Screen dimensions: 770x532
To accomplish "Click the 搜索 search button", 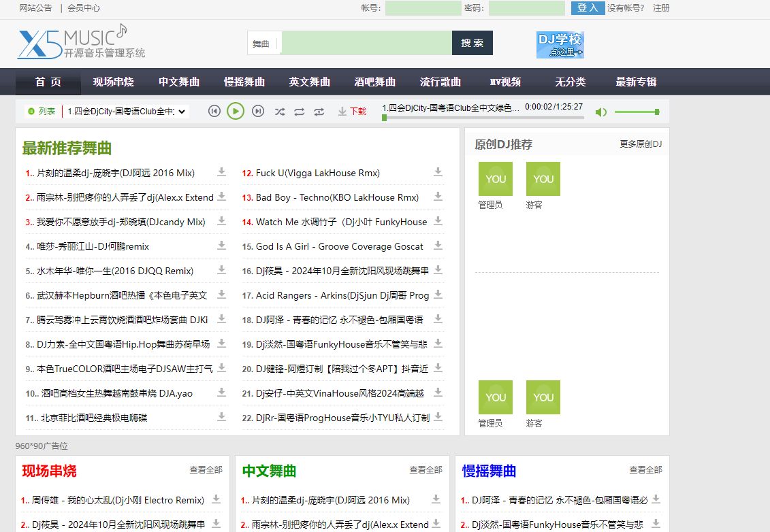I will pos(472,43).
